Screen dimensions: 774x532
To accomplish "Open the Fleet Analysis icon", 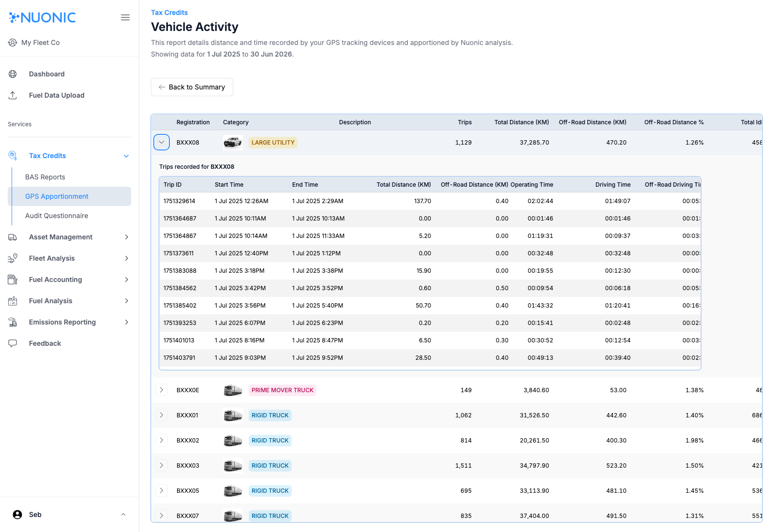I will (x=12, y=258).
